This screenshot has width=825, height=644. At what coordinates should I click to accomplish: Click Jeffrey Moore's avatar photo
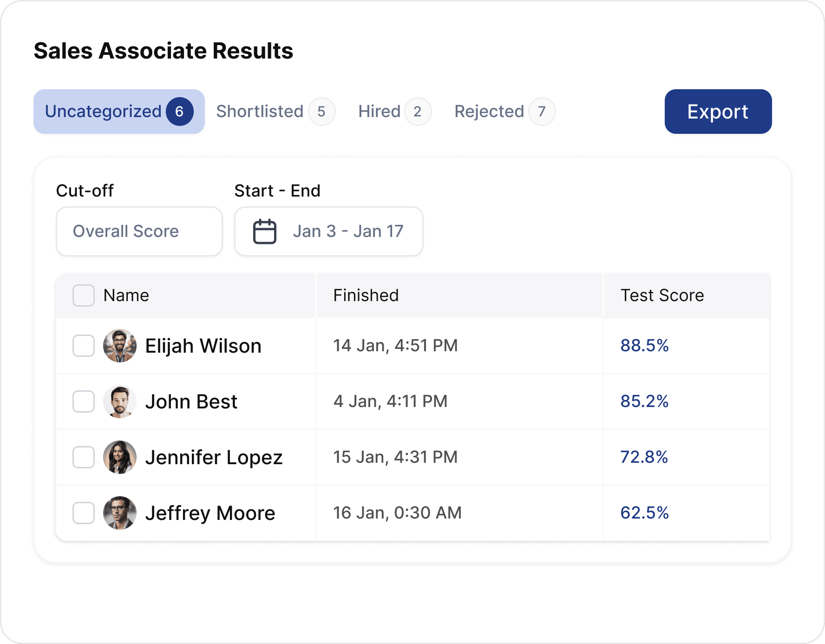[x=119, y=513]
